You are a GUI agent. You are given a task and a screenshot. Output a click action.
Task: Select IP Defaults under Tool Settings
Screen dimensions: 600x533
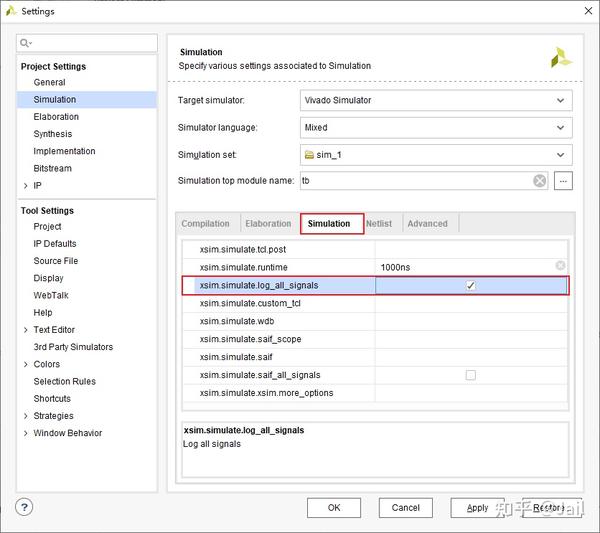[55, 244]
